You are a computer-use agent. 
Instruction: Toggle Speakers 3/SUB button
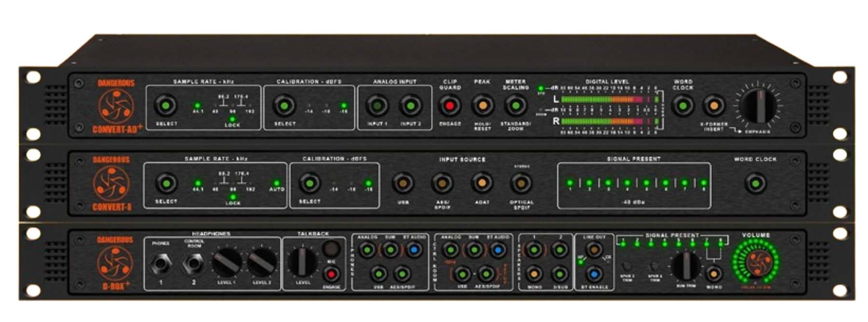[x=559, y=274]
